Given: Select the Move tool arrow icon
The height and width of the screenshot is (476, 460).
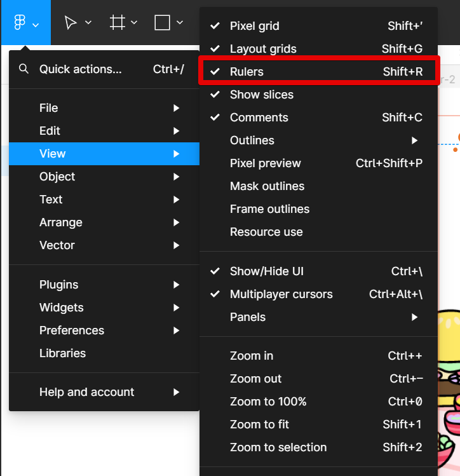Looking at the screenshot, I should (71, 23).
